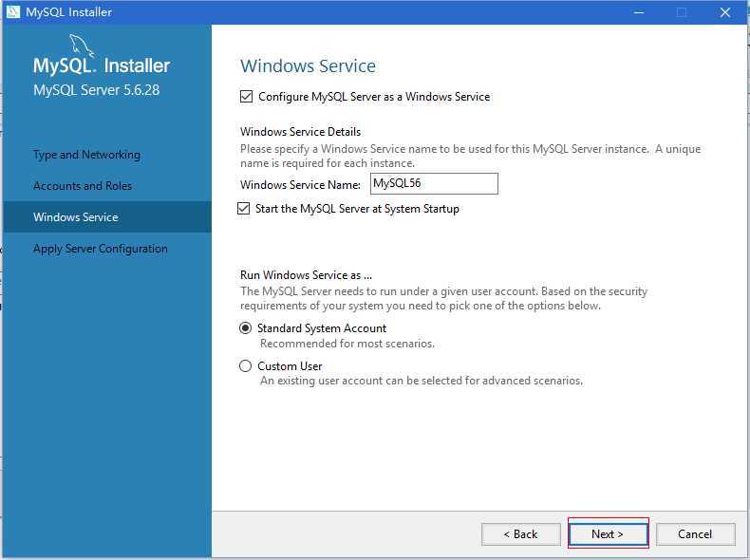Close the MySQL Installer window
The image size is (750, 560).
(x=724, y=12)
